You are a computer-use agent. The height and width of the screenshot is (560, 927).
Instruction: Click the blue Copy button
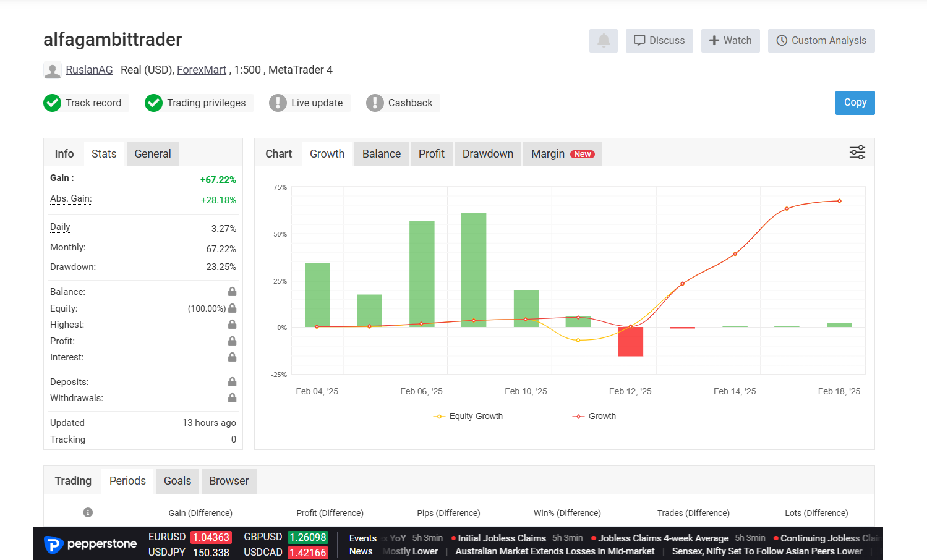(855, 103)
